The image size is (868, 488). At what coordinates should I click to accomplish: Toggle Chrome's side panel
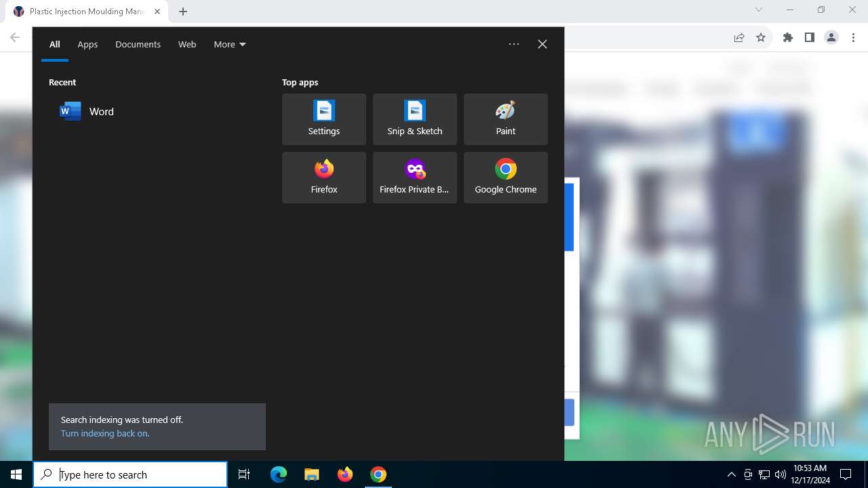point(810,38)
